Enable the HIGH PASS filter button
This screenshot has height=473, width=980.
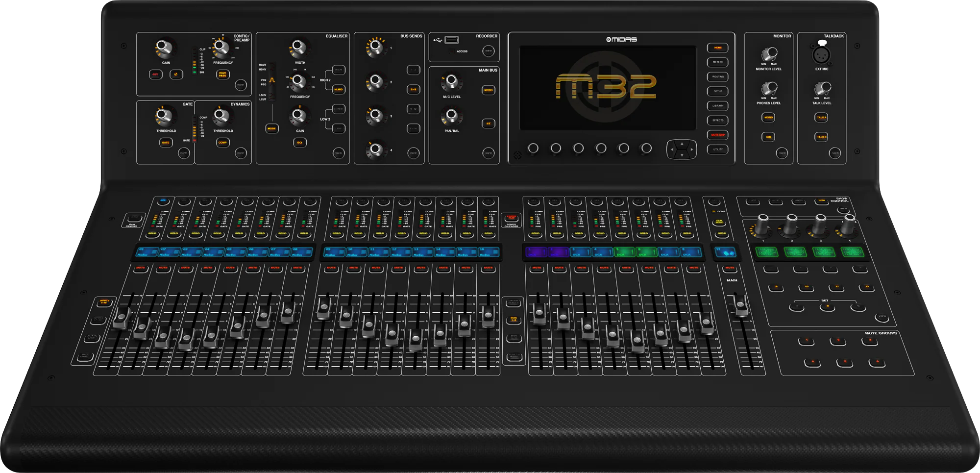click(x=222, y=75)
